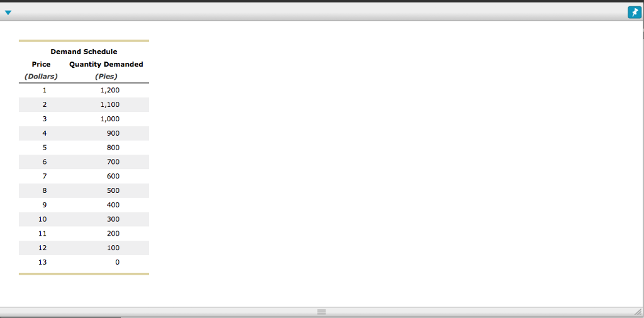Click the 600 quantity value
The height and width of the screenshot is (318, 644).
coord(113,176)
